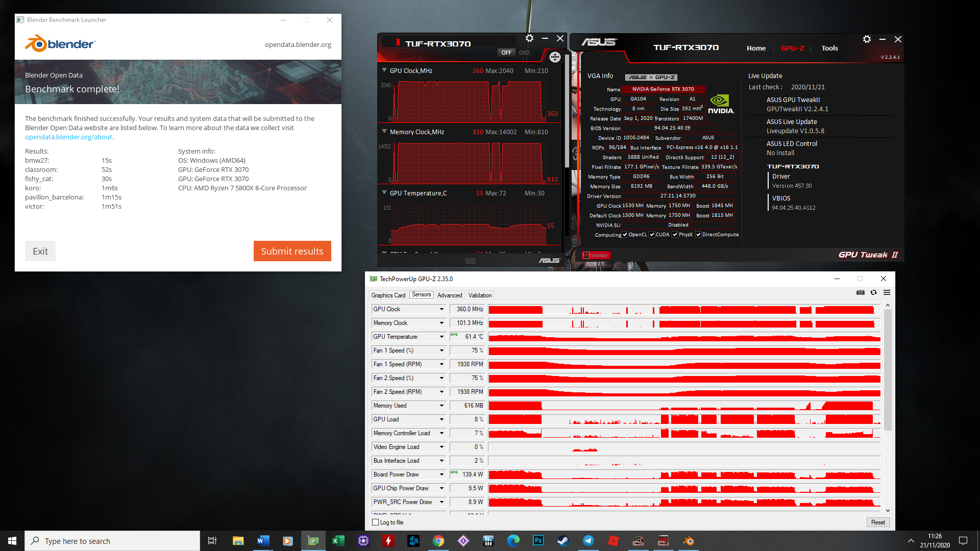This screenshot has height=551, width=980.
Task: Open Excel from the taskbar
Action: point(338,541)
